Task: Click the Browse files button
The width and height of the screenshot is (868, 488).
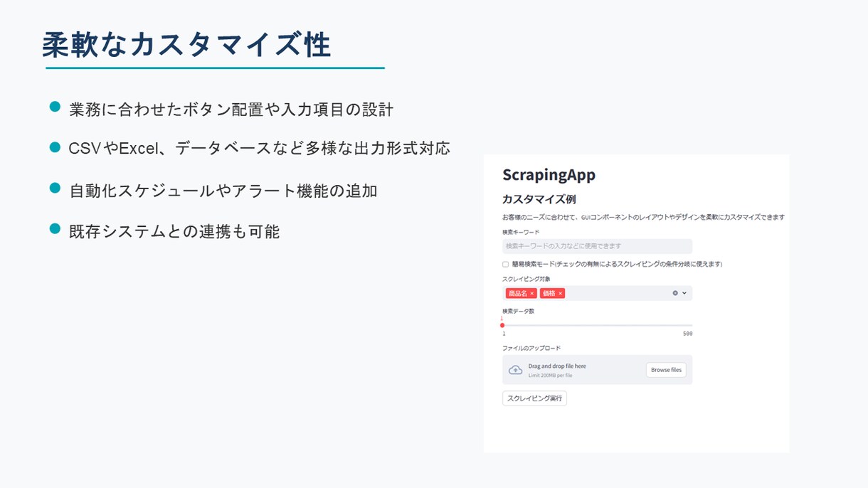Action: 666,370
